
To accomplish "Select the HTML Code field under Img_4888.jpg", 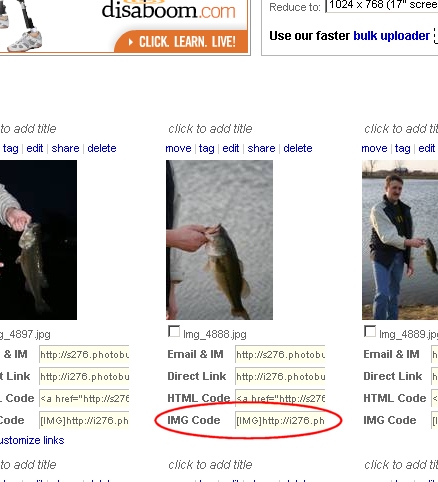I will [280, 398].
